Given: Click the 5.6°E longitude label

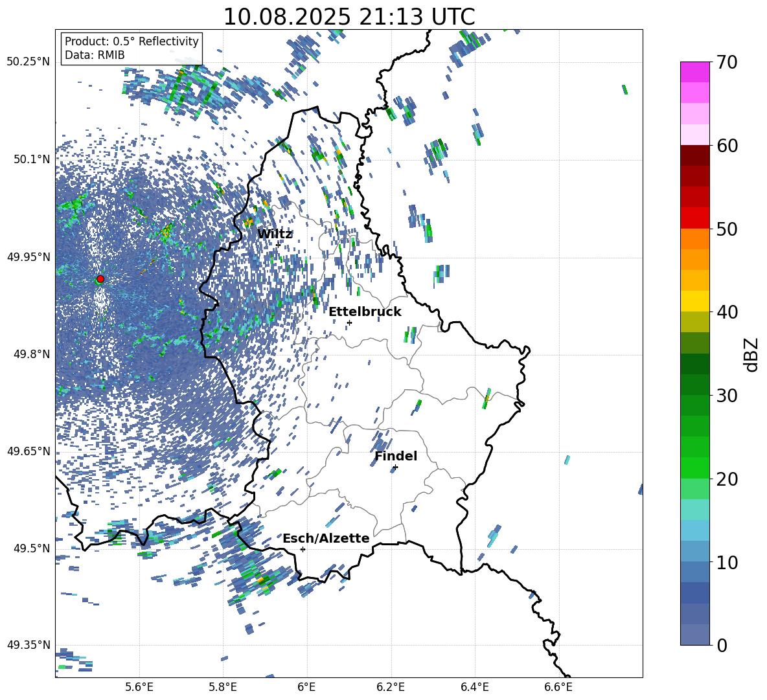Looking at the screenshot, I should pyautogui.click(x=139, y=687).
